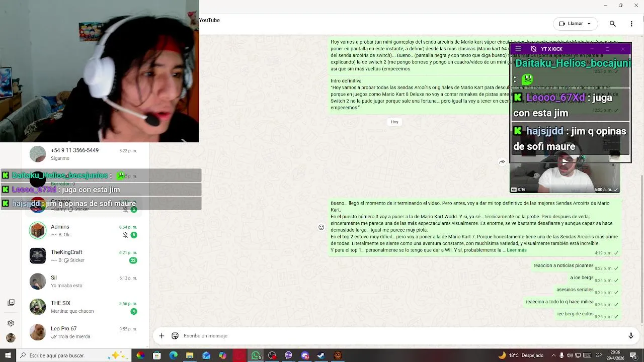
Task: Forward the video using the arrow icon
Action: click(502, 162)
